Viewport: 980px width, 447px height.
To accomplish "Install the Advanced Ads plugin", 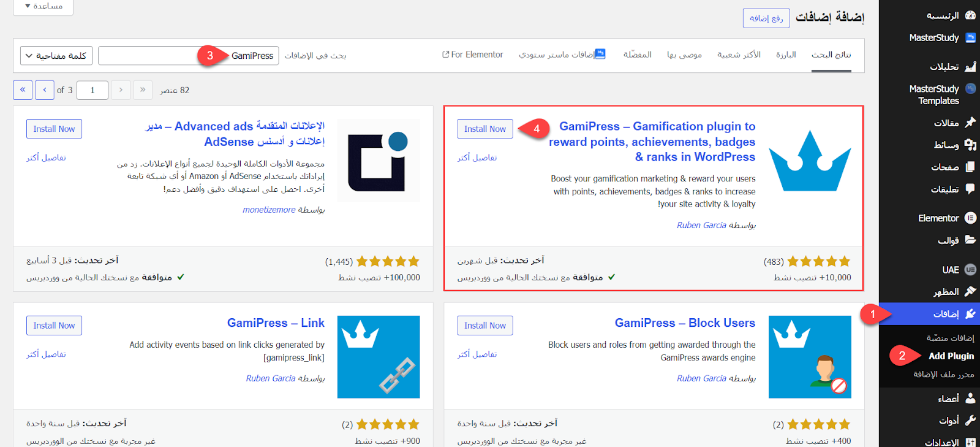I will (x=54, y=129).
